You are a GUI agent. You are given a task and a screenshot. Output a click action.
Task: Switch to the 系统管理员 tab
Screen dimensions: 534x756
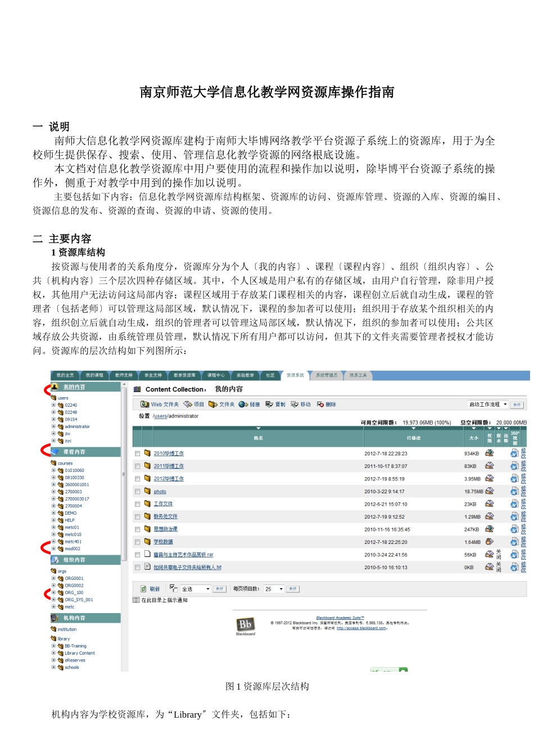[x=327, y=375]
